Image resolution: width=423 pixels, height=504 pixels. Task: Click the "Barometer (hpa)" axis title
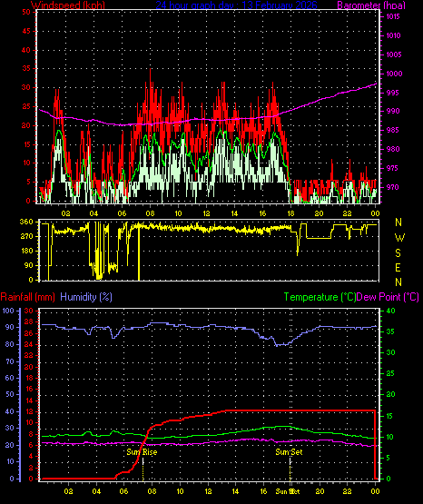click(371, 5)
